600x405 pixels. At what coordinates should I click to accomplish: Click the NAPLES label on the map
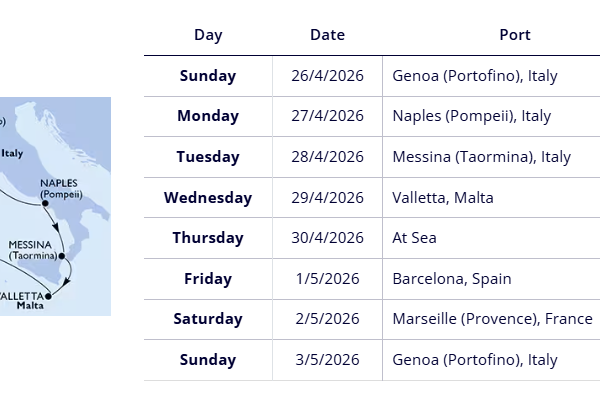tap(61, 183)
